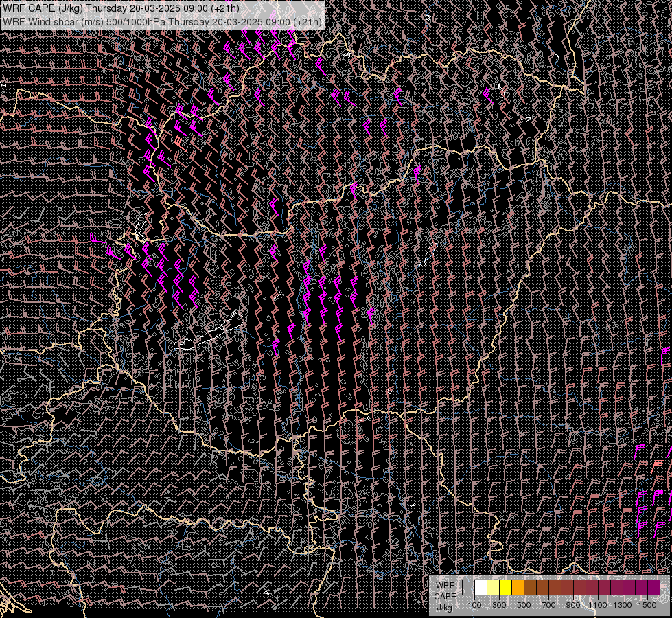Click the gray legend swatch below 100 J/kg
The width and height of the screenshot is (672, 618).
coord(468,587)
